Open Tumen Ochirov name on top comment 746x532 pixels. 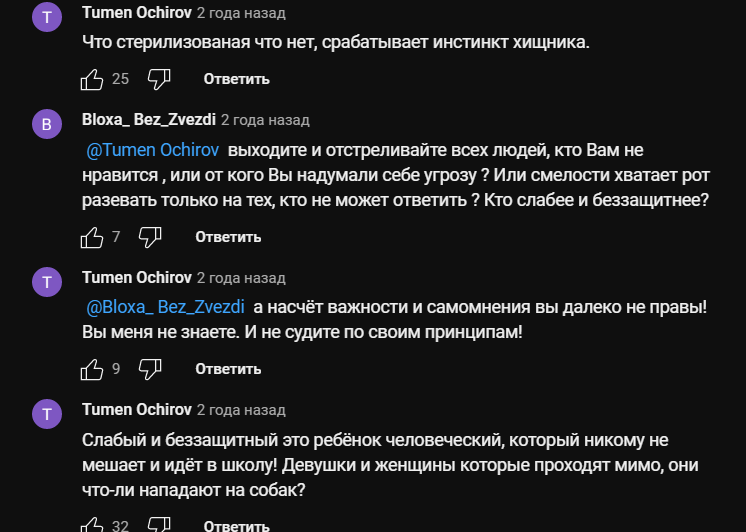[x=136, y=13]
